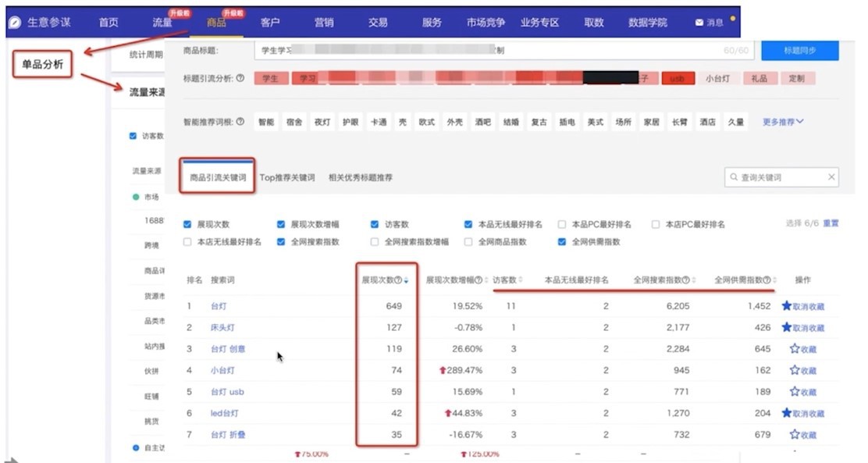
Task: Check 本品PC最好排名 checkbox
Action: (x=562, y=224)
